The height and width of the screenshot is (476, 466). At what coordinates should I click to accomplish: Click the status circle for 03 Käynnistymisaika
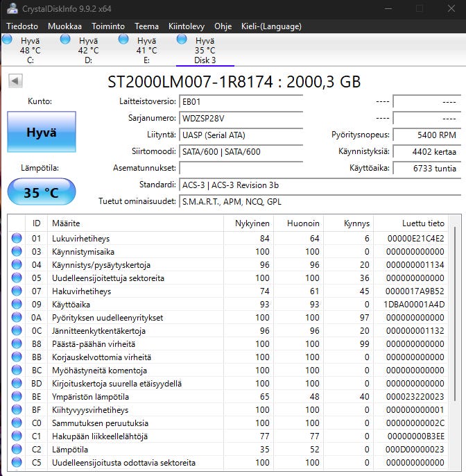pos(17,251)
